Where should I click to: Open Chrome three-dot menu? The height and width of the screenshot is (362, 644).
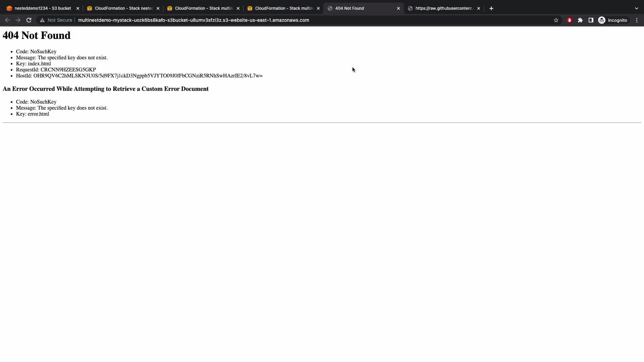pyautogui.click(x=637, y=20)
